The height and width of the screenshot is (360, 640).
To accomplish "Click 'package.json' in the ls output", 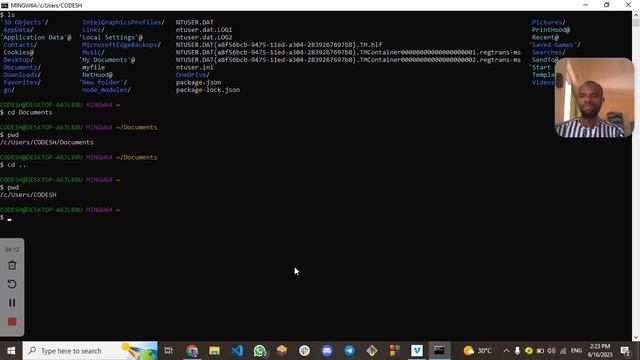I will [x=198, y=82].
